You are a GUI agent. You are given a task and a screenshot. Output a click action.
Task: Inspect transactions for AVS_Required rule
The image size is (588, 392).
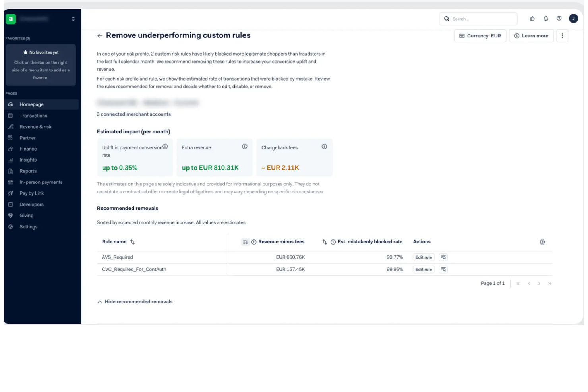point(443,257)
